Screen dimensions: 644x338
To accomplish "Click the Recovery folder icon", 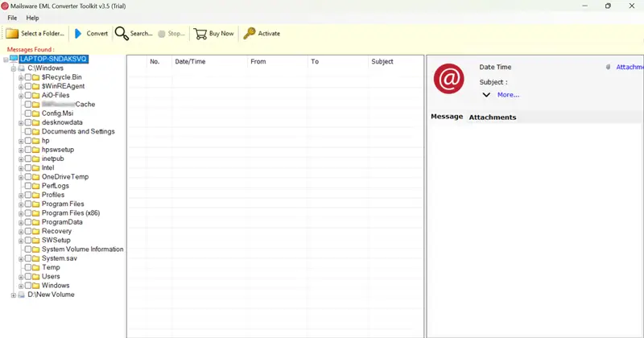I will [x=36, y=231].
